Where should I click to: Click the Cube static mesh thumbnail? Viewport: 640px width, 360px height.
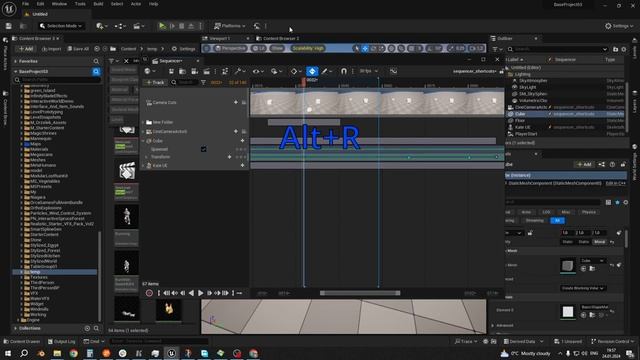tap(567, 266)
